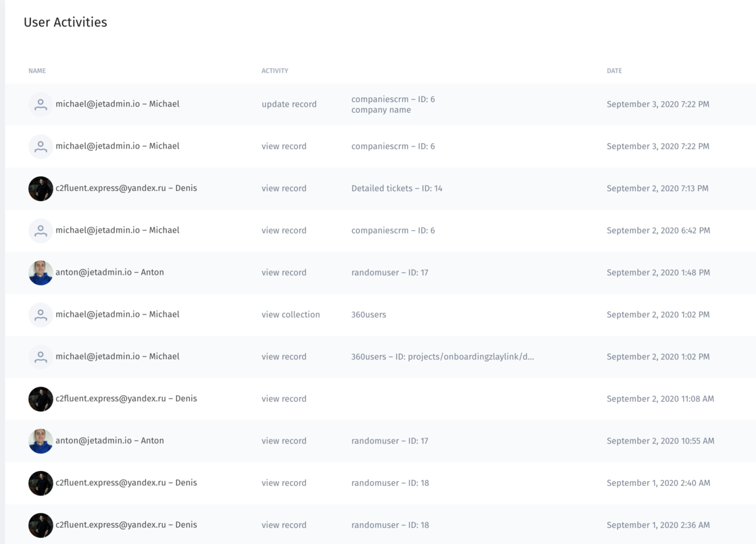The height and width of the screenshot is (544, 756).
Task: Open Denis's profile photo in the Detailed tickets row
Action: pos(40,188)
